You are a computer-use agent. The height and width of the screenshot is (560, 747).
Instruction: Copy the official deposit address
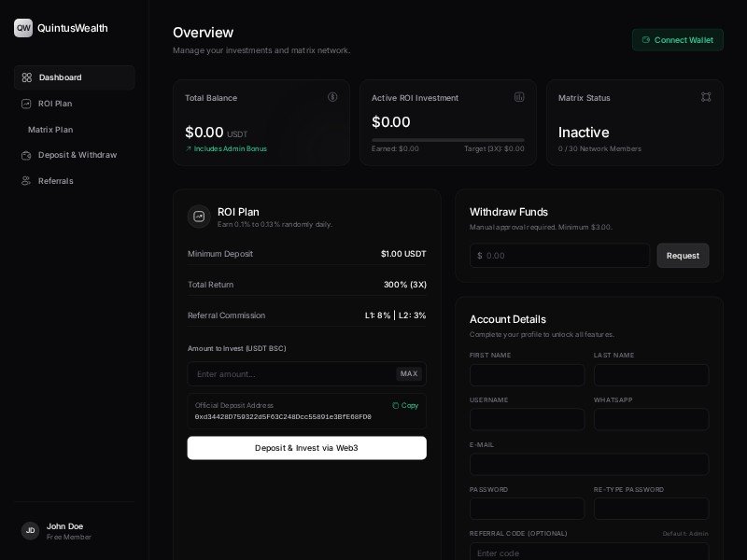pyautogui.click(x=405, y=405)
